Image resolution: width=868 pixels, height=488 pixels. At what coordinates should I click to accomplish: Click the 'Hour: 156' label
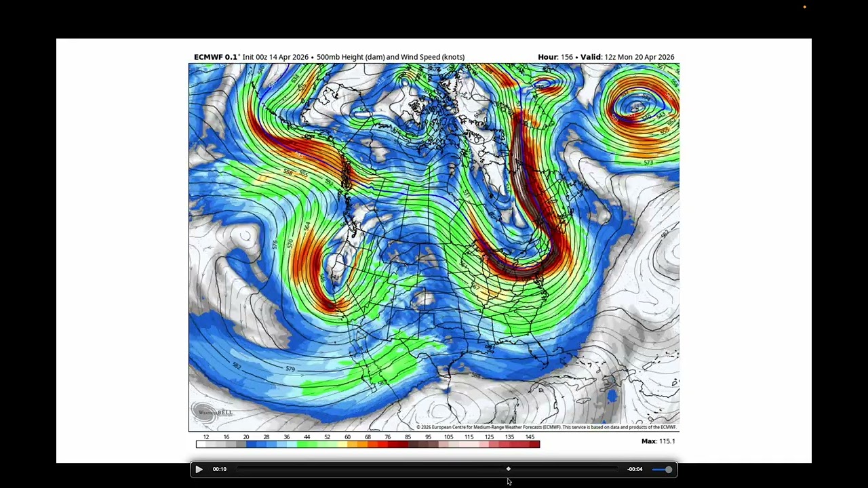(x=555, y=57)
